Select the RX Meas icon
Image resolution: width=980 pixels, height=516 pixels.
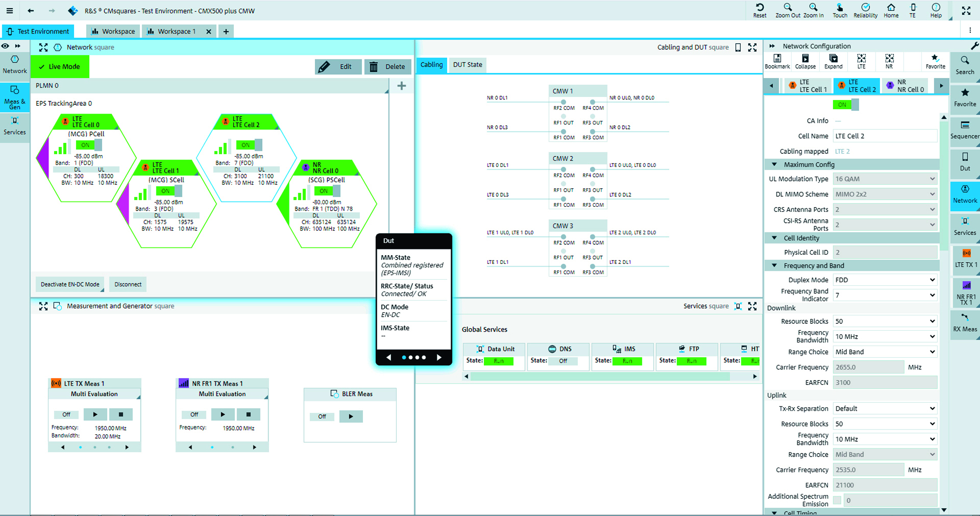tap(965, 324)
